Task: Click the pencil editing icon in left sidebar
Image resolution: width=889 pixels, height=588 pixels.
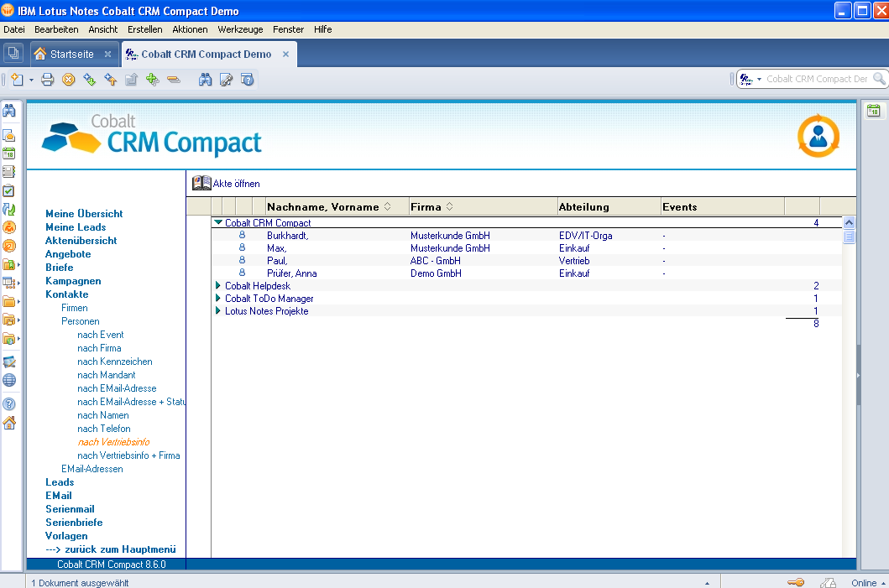Action: coord(9,362)
